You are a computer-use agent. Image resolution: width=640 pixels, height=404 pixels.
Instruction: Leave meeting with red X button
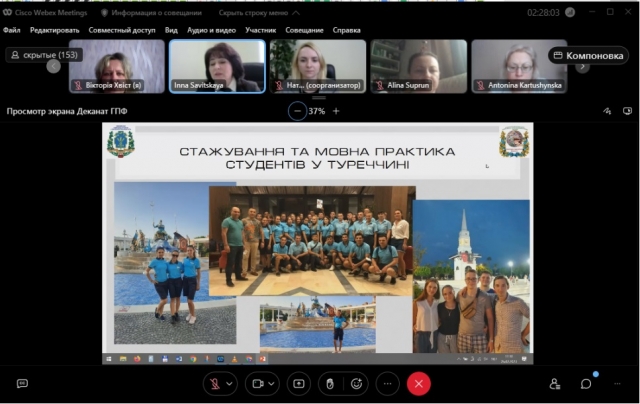pyautogui.click(x=418, y=384)
